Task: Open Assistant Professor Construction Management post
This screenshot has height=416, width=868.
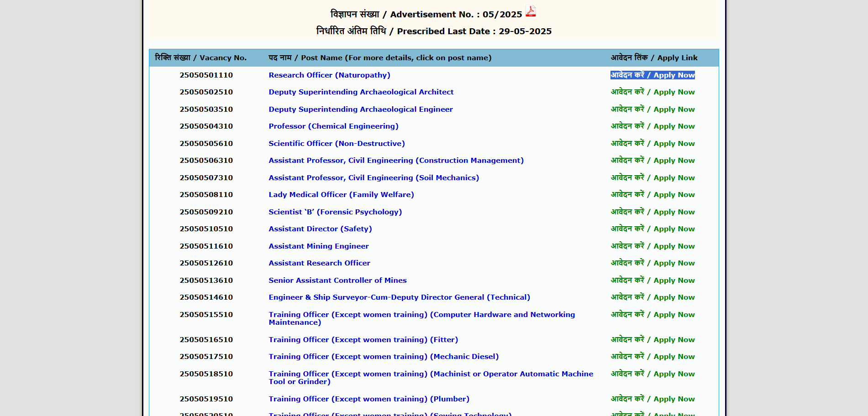Action: point(396,161)
